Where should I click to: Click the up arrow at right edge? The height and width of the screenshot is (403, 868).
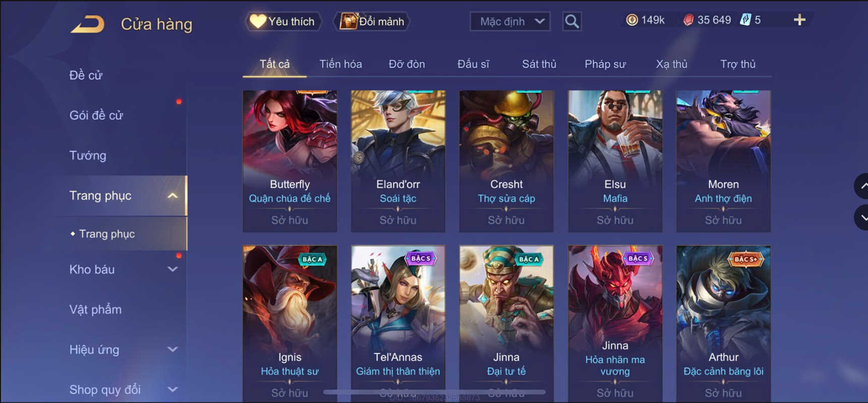pos(861,186)
